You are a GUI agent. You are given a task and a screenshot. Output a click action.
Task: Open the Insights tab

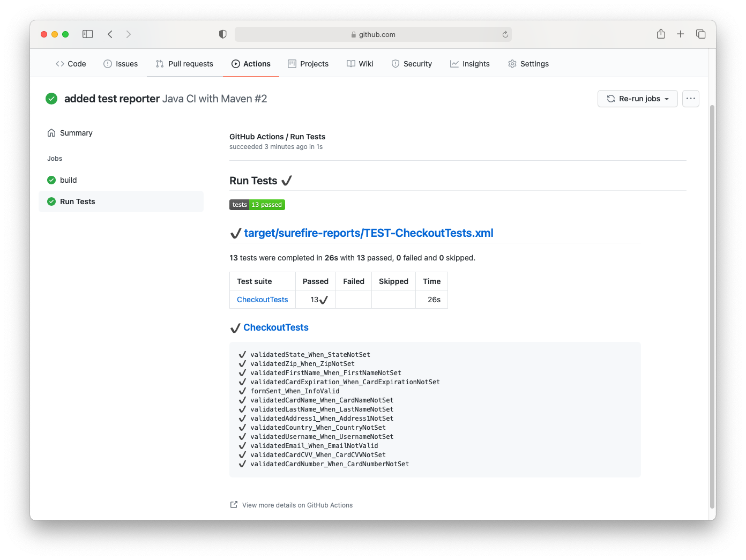(x=470, y=64)
